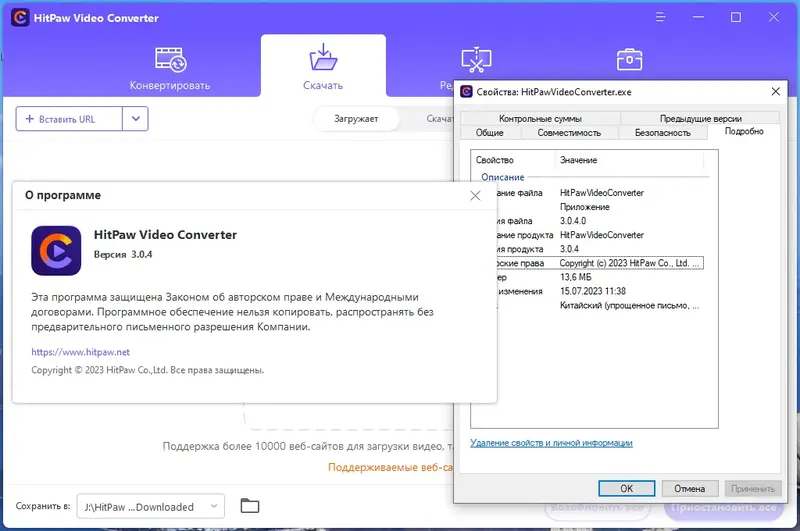Viewport: 800px width, 531px height.
Task: Click the HitPaw app logo in About dialog
Action: click(56, 250)
